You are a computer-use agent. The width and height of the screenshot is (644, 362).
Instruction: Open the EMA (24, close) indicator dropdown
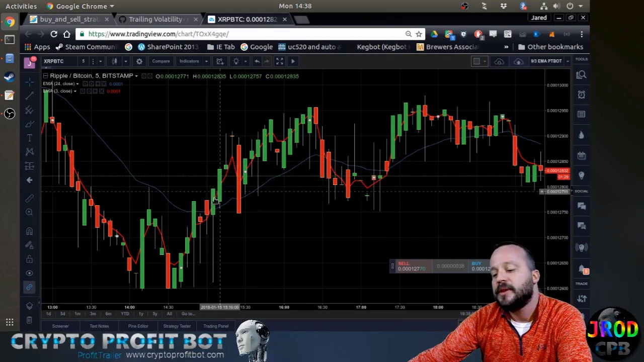[x=77, y=84]
